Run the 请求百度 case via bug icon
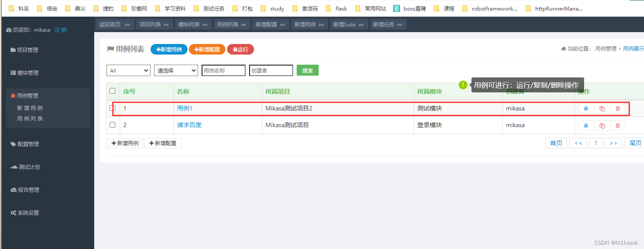 click(x=586, y=125)
